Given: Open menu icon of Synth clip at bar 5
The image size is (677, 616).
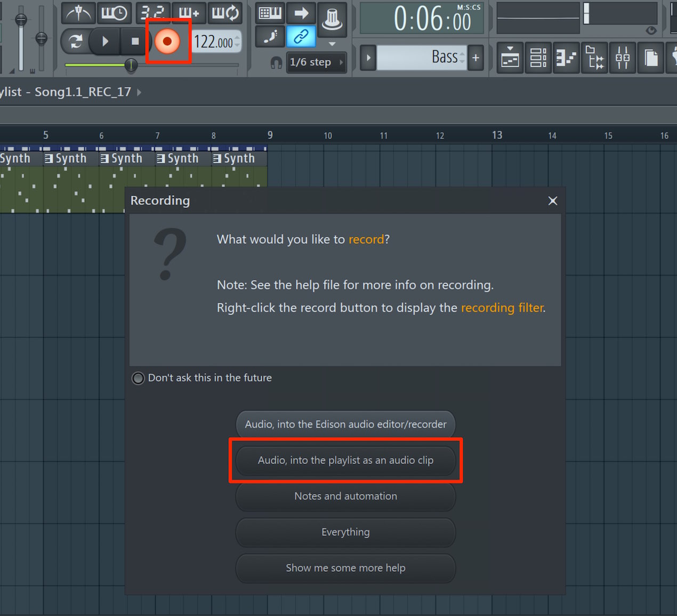Looking at the screenshot, I should (49, 158).
